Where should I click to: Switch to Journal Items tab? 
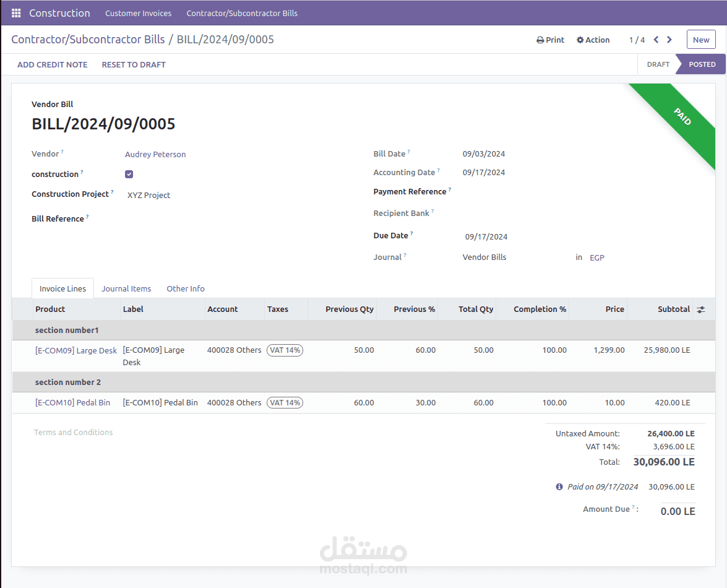tap(126, 288)
